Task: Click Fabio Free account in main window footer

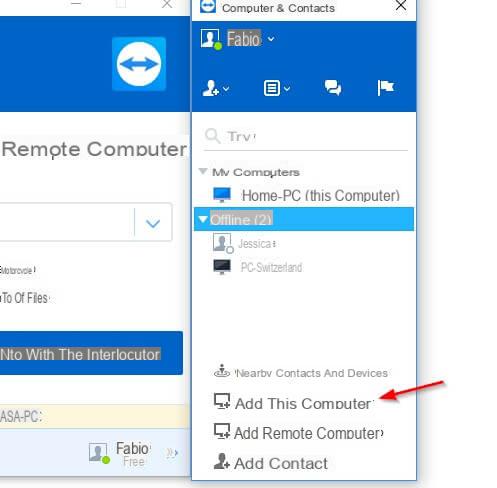Action: pos(119,454)
